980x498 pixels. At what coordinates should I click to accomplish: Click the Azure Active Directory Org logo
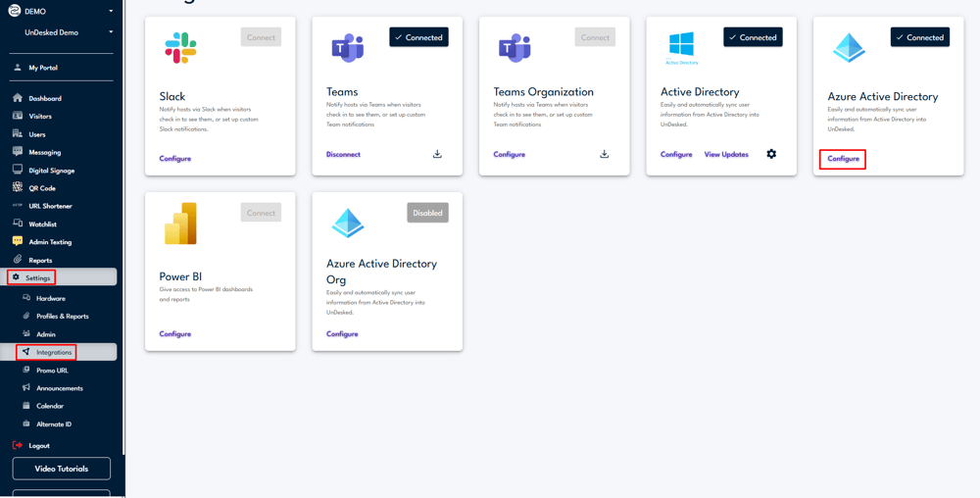[x=347, y=224]
